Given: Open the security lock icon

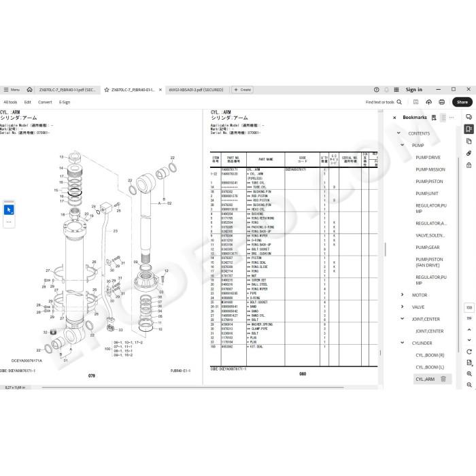Looking at the screenshot, I should coord(469,165).
